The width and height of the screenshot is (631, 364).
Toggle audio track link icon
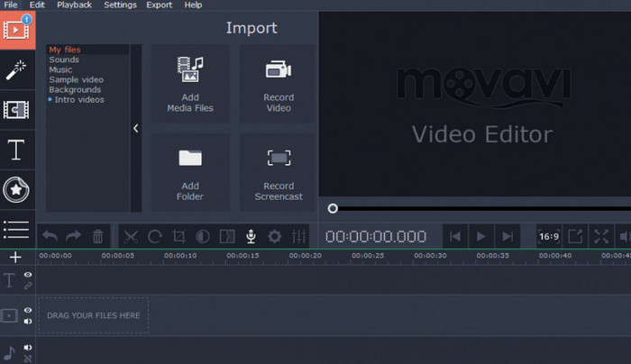click(x=28, y=359)
